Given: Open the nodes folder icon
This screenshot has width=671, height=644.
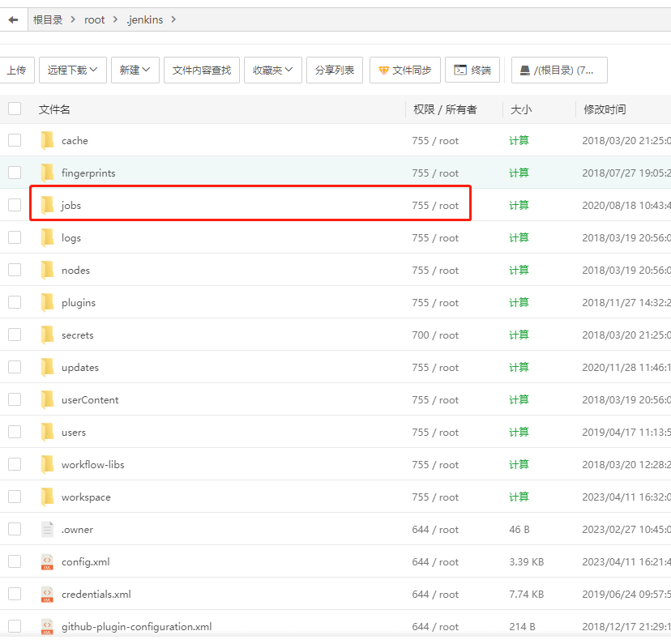Looking at the screenshot, I should coord(47,271).
